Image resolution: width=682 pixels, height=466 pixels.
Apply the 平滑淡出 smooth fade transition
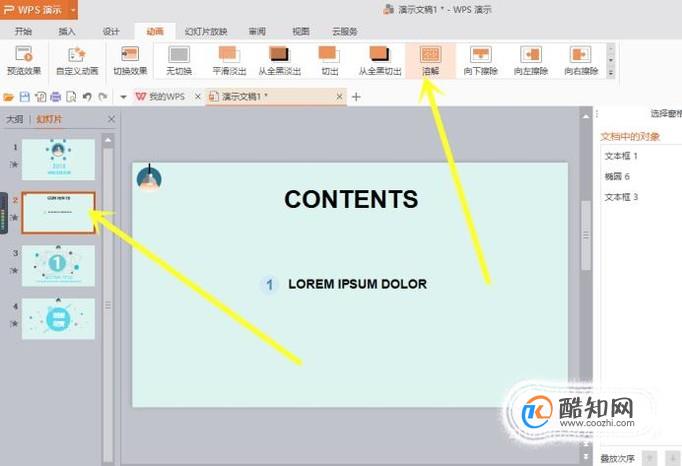click(x=229, y=61)
